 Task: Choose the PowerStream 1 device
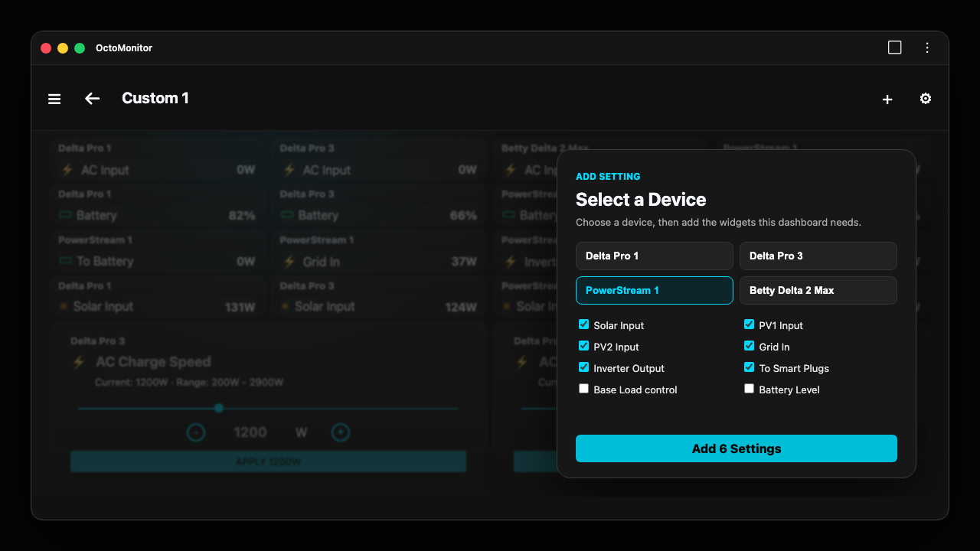(655, 290)
